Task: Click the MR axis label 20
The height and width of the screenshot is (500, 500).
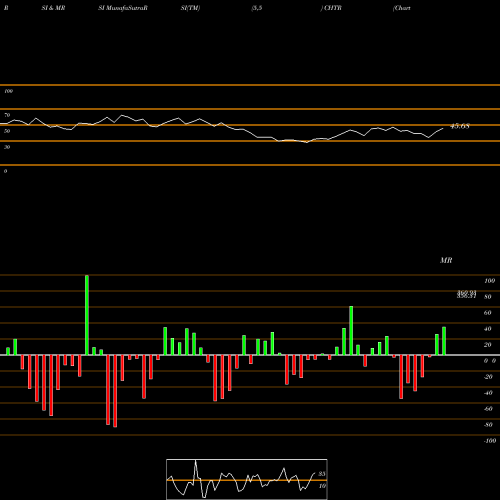Action: point(488,345)
